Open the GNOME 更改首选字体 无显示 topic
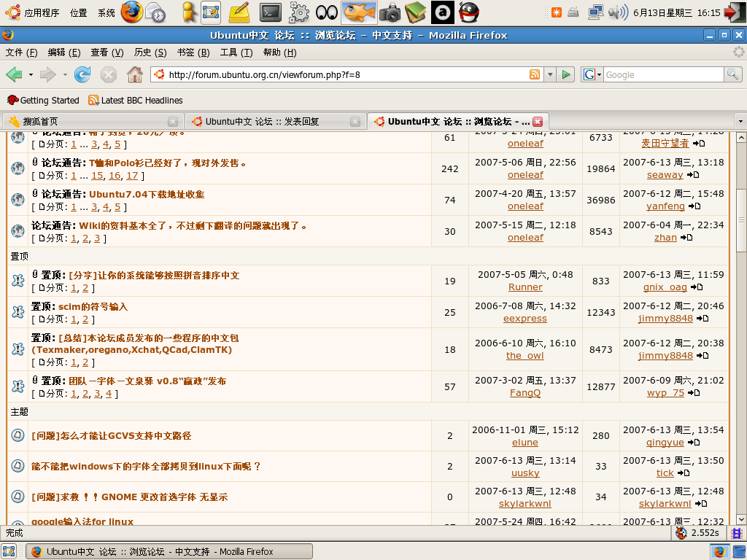Viewport: 747px width, 560px height. (x=130, y=497)
